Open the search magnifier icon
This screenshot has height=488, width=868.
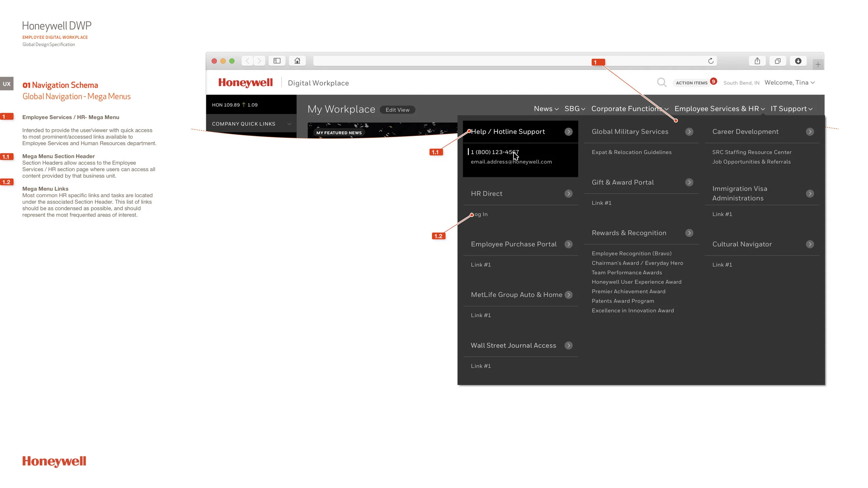661,83
